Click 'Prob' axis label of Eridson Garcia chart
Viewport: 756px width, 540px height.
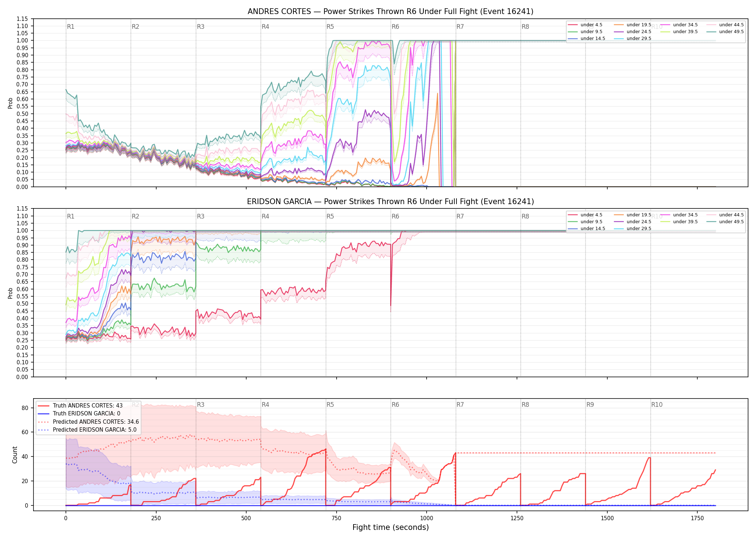[x=10, y=293]
